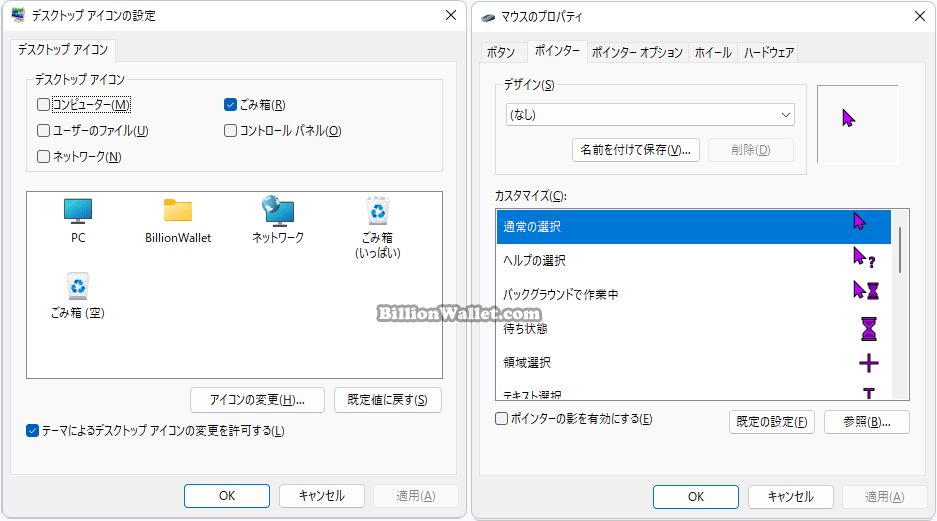The height and width of the screenshot is (521, 937).
Task: Uncheck テーマによるデスクトップ アイコンの変更を許可する
Action: [x=32, y=431]
